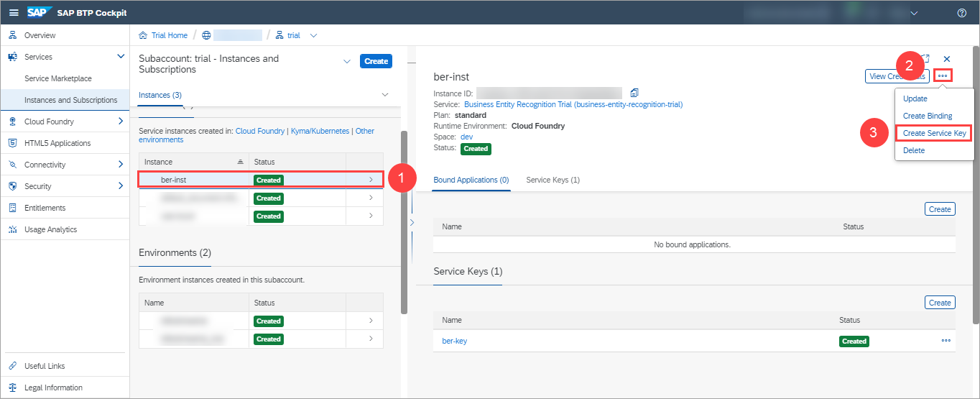Click the Services sidebar icon

click(12, 57)
